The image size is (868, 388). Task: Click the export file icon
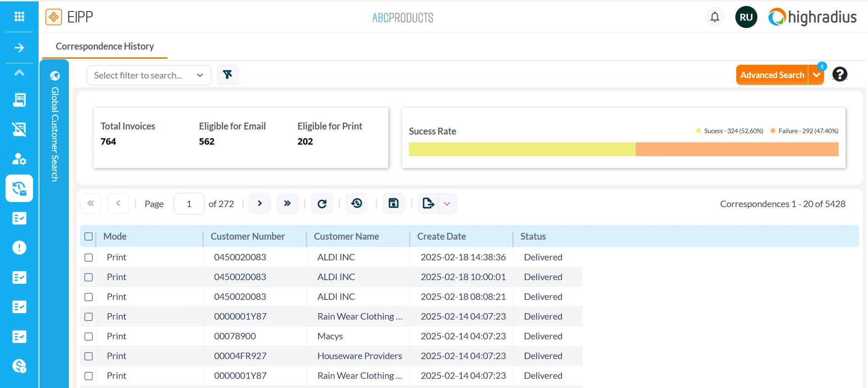tap(428, 203)
